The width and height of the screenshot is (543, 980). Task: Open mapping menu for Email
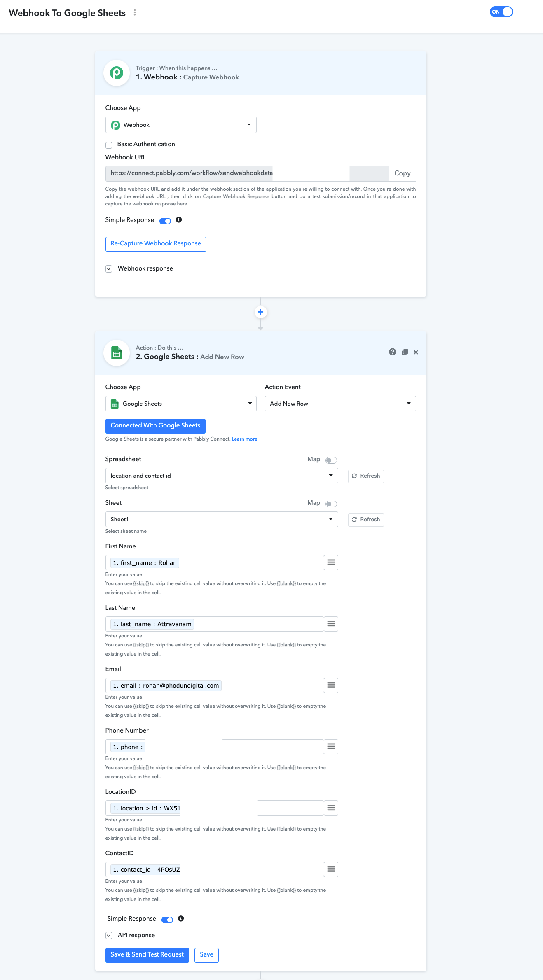(x=331, y=685)
